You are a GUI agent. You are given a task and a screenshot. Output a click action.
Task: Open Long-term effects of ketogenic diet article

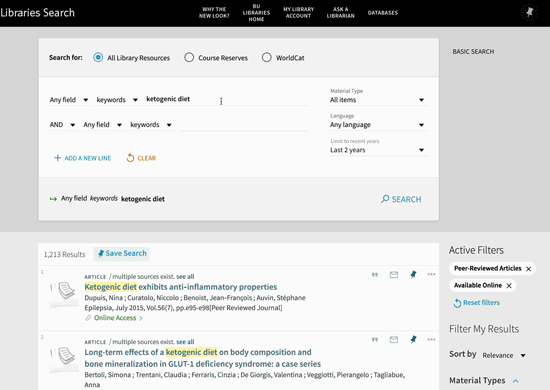(202, 358)
